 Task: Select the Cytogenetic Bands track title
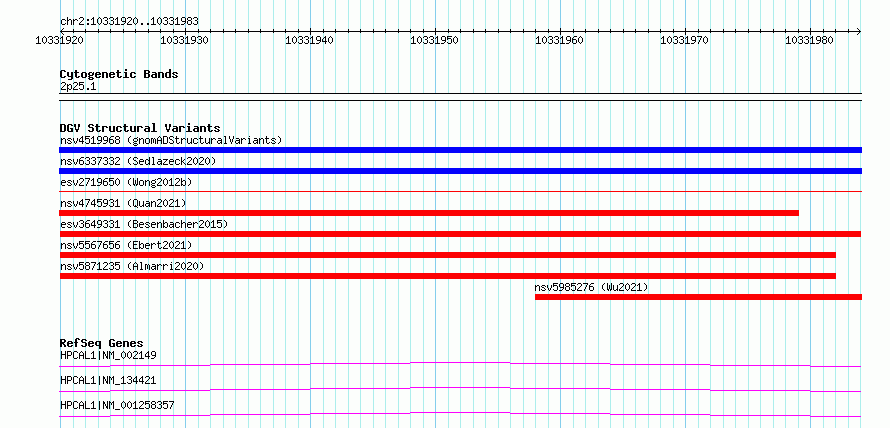pos(119,74)
